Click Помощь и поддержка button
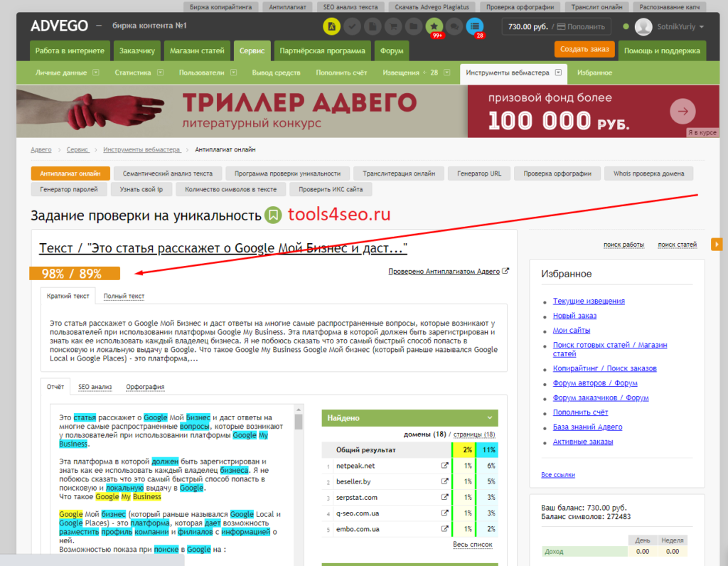This screenshot has width=728, height=566. [x=662, y=50]
